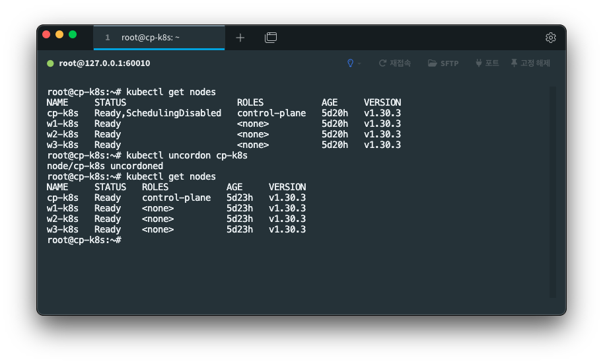
Task: Open settings via the gear icon
Action: click(550, 38)
